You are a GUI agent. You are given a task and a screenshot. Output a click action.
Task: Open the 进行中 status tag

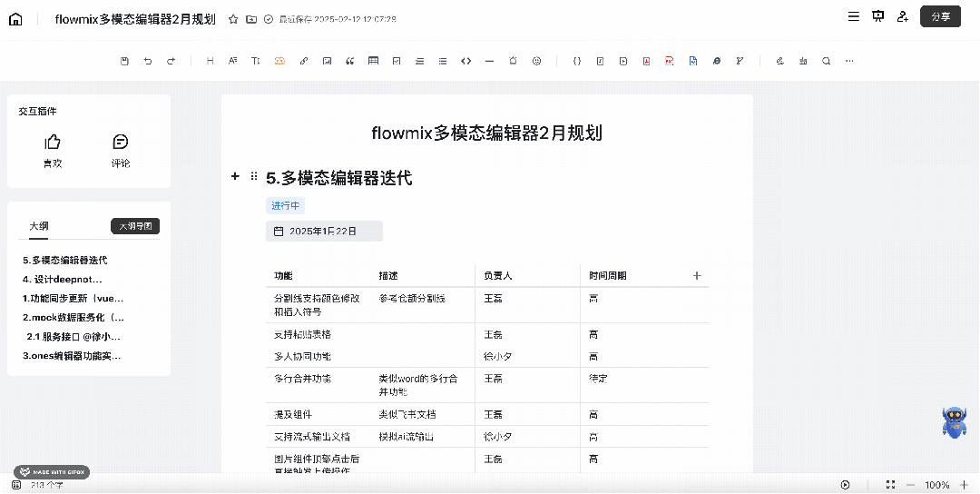[286, 206]
